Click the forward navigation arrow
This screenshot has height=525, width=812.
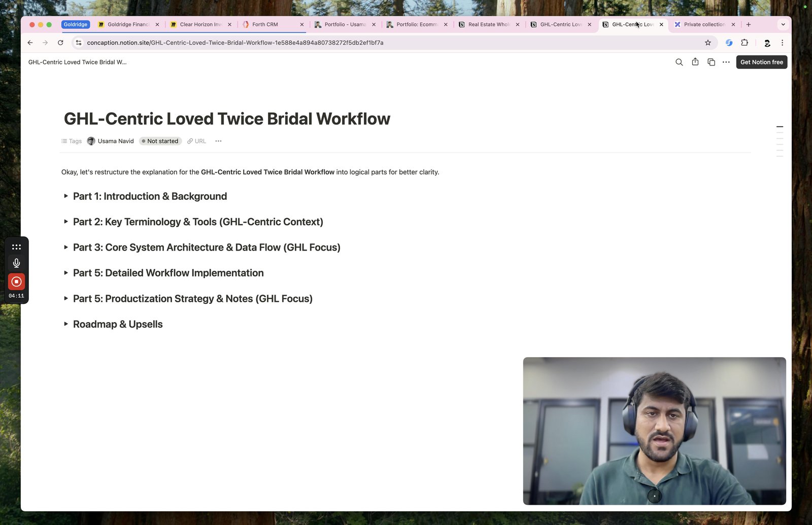[45, 43]
